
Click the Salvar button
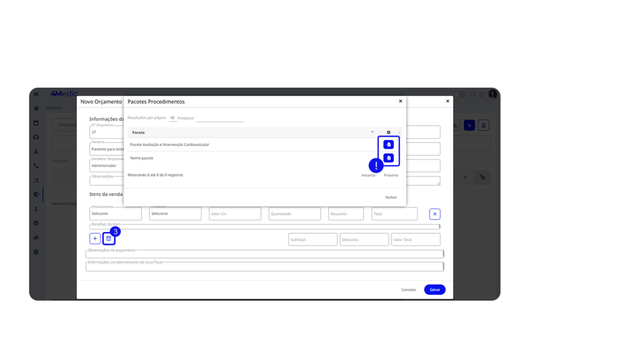click(x=434, y=290)
